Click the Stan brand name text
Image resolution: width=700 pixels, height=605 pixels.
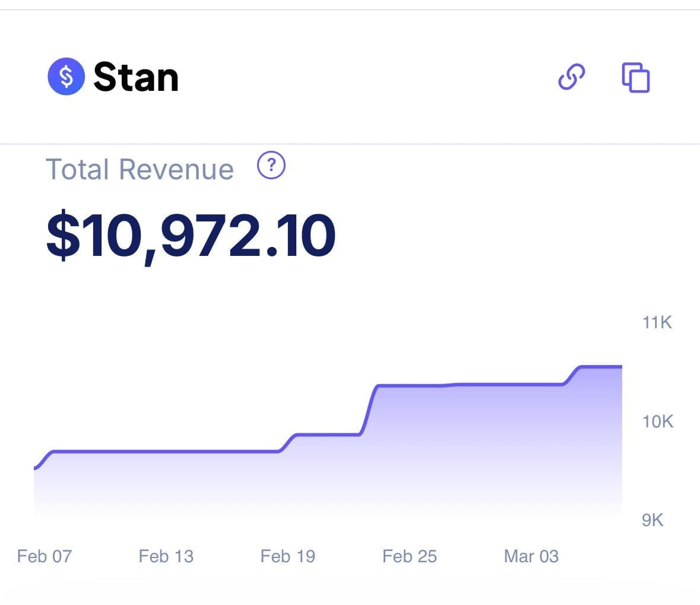click(136, 77)
